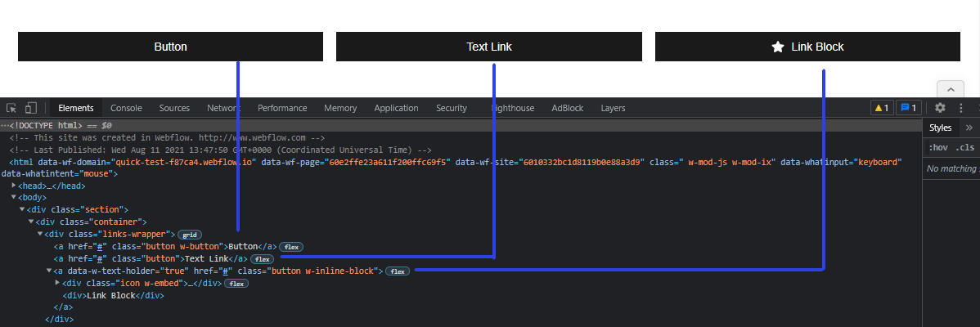Open DevTools settings gear
Image resolution: width=980 pixels, height=327 pixels.
939,108
